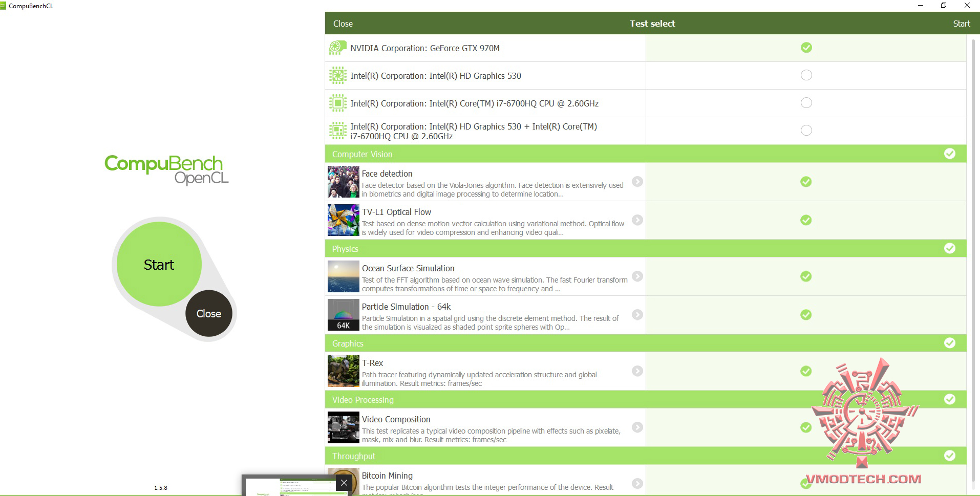Click the Video Composition title text
Image resolution: width=980 pixels, height=496 pixels.
(x=396, y=419)
